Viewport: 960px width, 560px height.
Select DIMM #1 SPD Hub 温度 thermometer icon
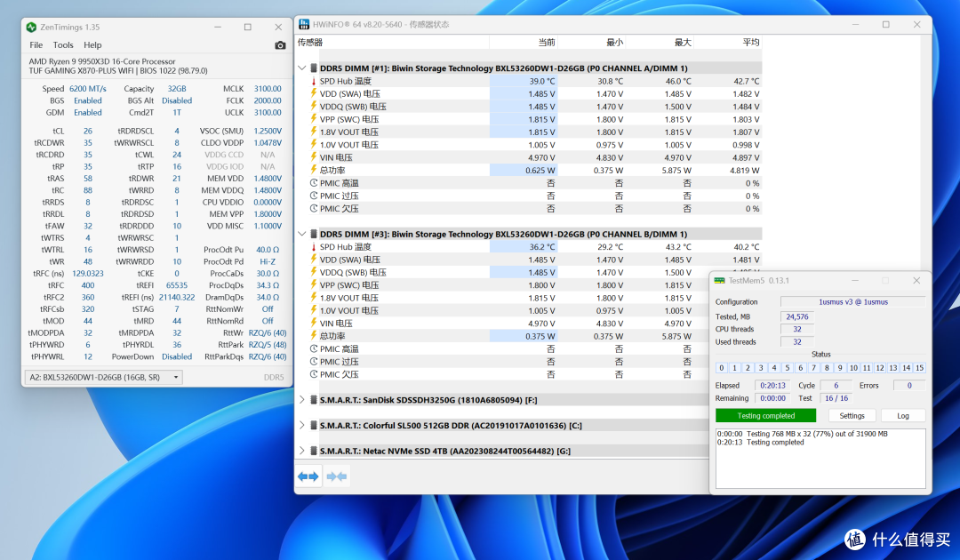point(314,81)
